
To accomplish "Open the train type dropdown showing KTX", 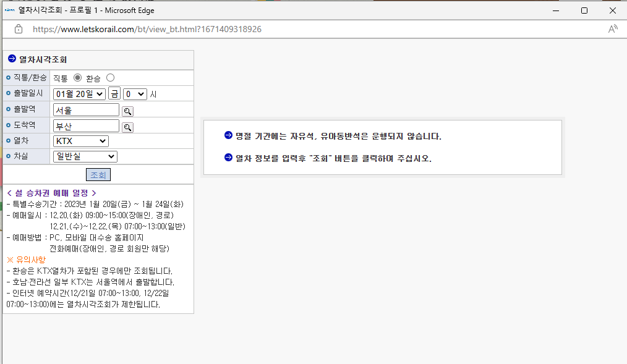I will (80, 141).
